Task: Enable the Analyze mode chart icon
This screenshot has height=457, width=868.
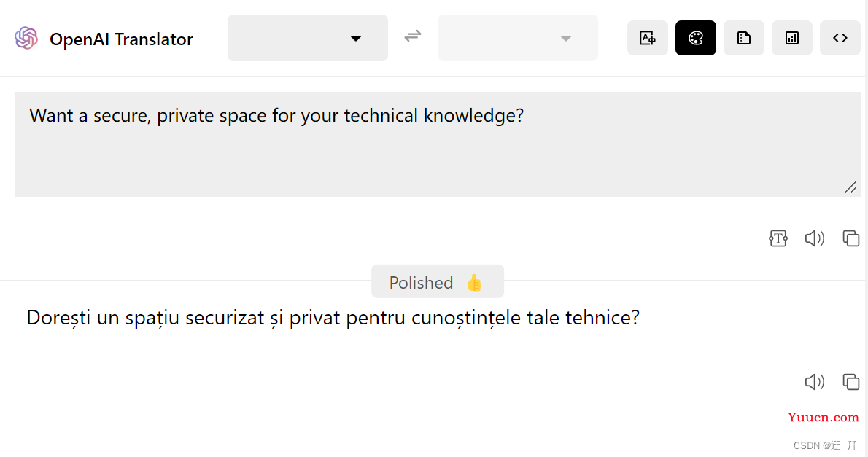Action: tap(791, 38)
